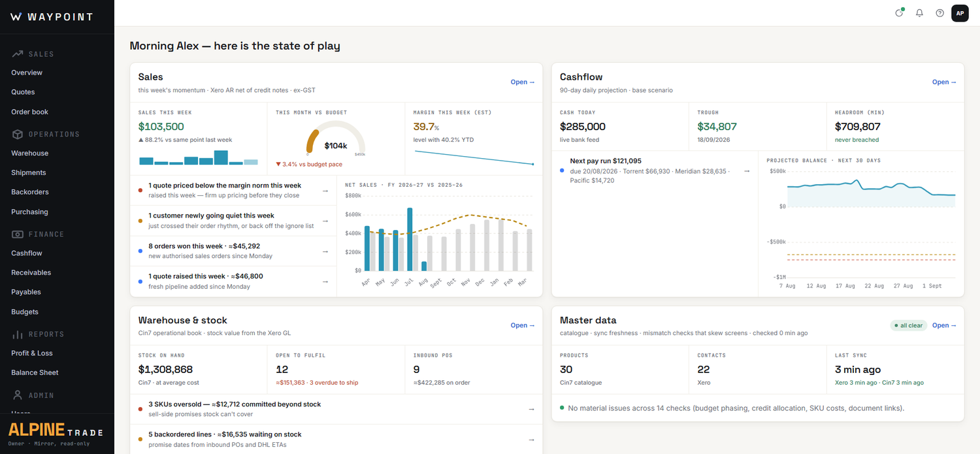Image resolution: width=980 pixels, height=454 pixels.
Task: Click the inbound POs count 9
Action: click(416, 370)
